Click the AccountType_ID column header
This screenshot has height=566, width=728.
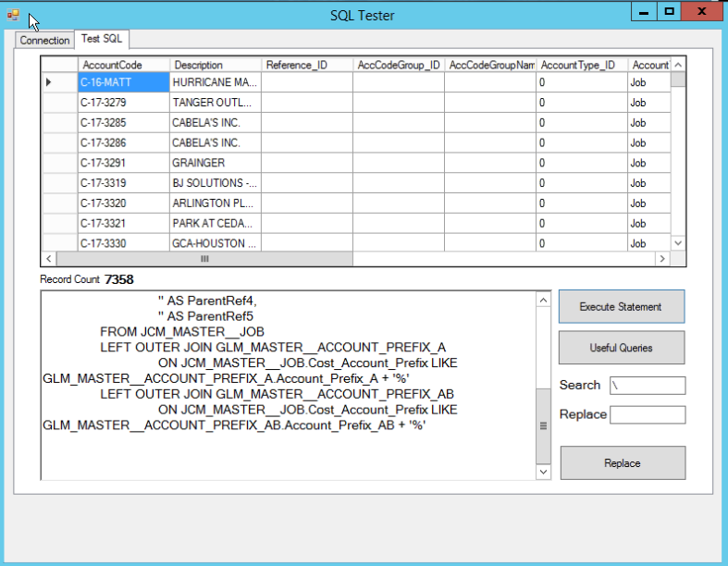coord(581,65)
